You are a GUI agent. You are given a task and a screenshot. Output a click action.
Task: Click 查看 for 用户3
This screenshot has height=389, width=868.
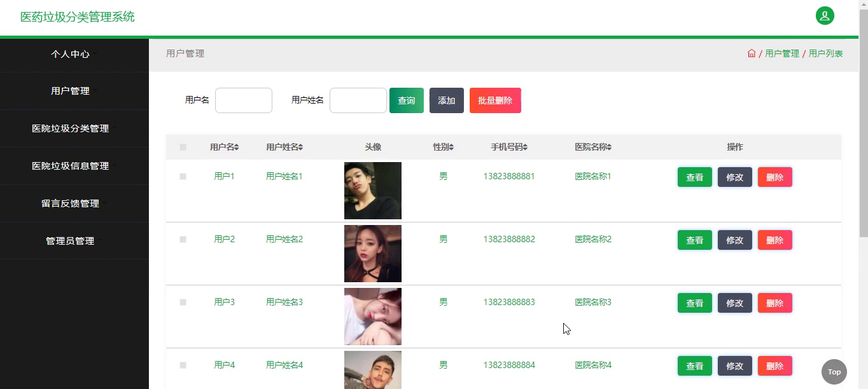tap(695, 303)
